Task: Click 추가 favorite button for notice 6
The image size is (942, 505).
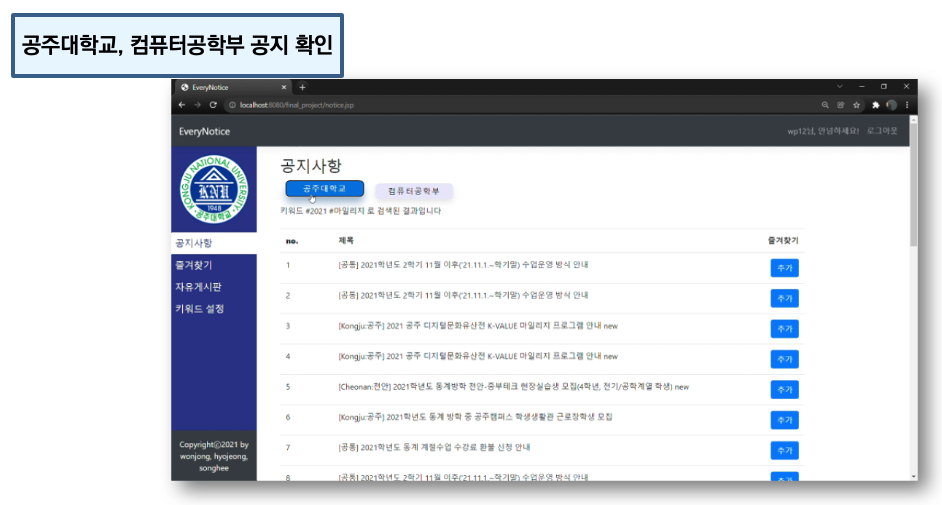Action: click(x=785, y=420)
